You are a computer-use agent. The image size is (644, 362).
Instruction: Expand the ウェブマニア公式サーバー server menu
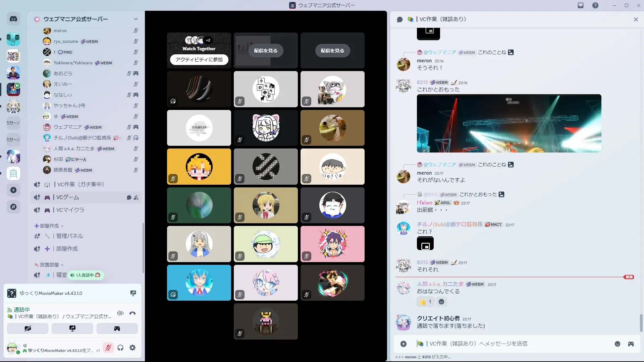136,19
